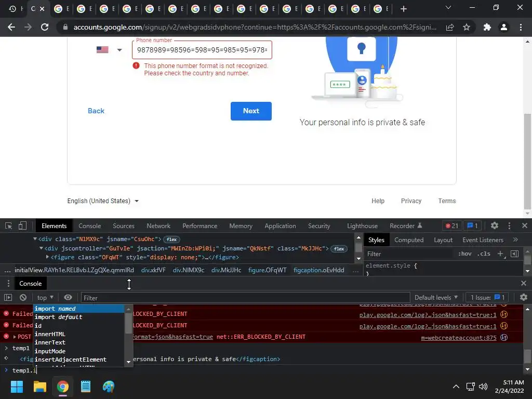Click the taskbar volume icon

[483, 386]
